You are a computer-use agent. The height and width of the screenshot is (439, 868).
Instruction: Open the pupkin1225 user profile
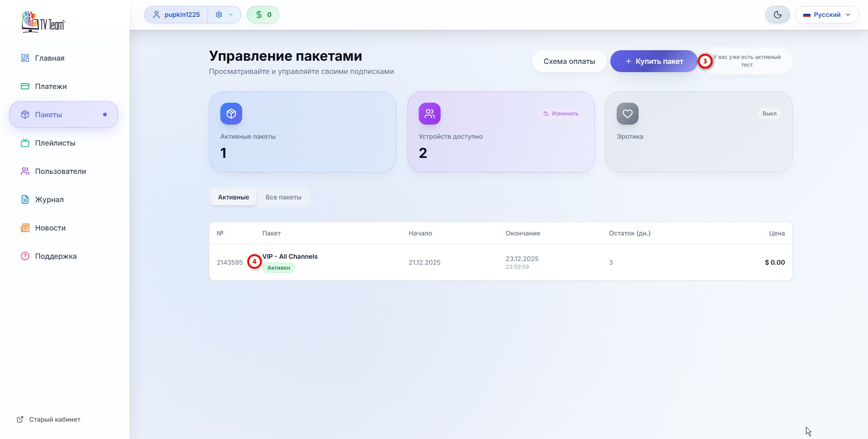[x=177, y=15]
